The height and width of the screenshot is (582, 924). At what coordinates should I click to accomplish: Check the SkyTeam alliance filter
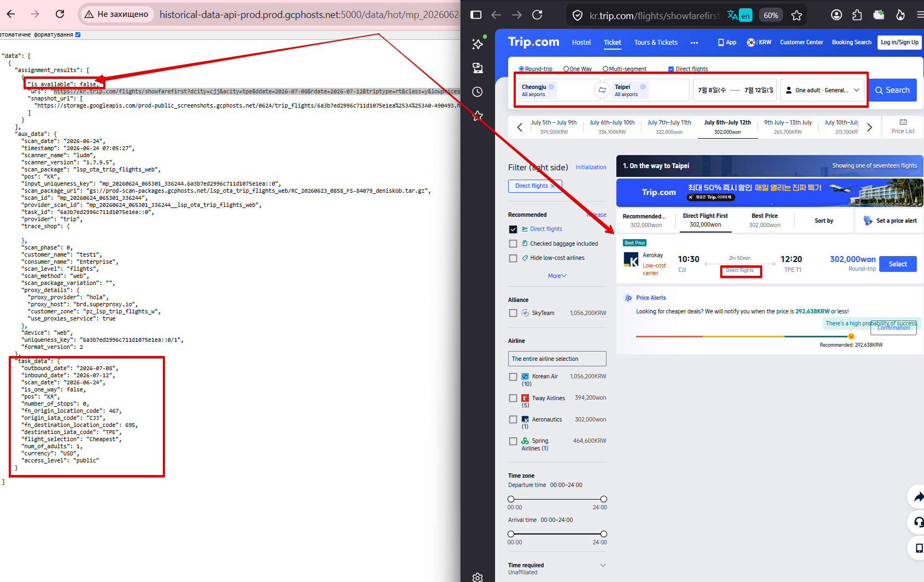[x=513, y=313]
